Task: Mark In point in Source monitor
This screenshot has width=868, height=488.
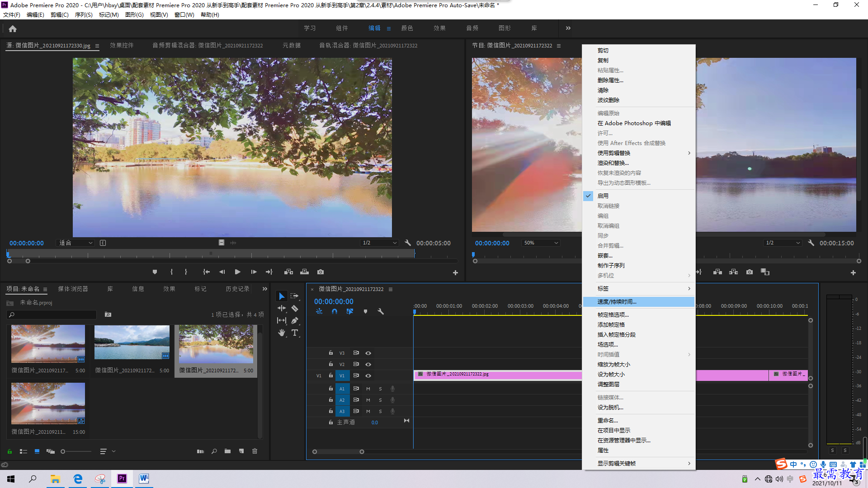Action: (x=171, y=272)
